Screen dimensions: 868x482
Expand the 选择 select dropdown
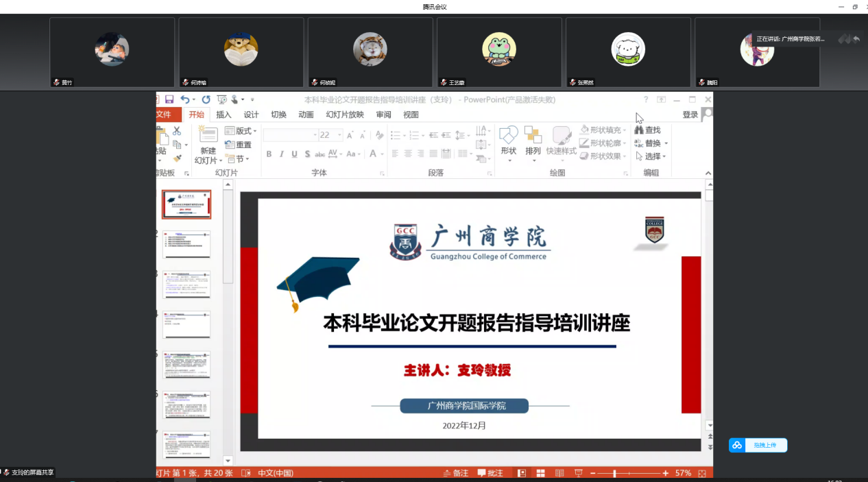653,156
